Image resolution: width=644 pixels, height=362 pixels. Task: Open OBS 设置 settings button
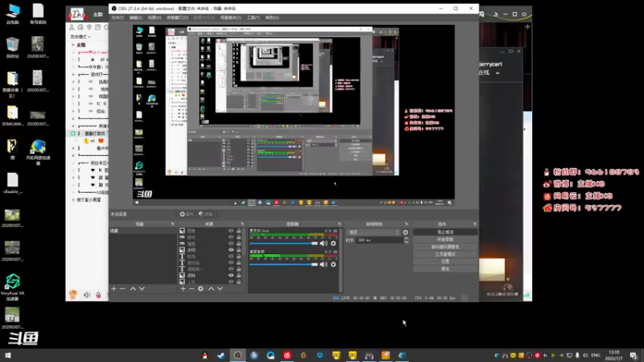pyautogui.click(x=445, y=261)
